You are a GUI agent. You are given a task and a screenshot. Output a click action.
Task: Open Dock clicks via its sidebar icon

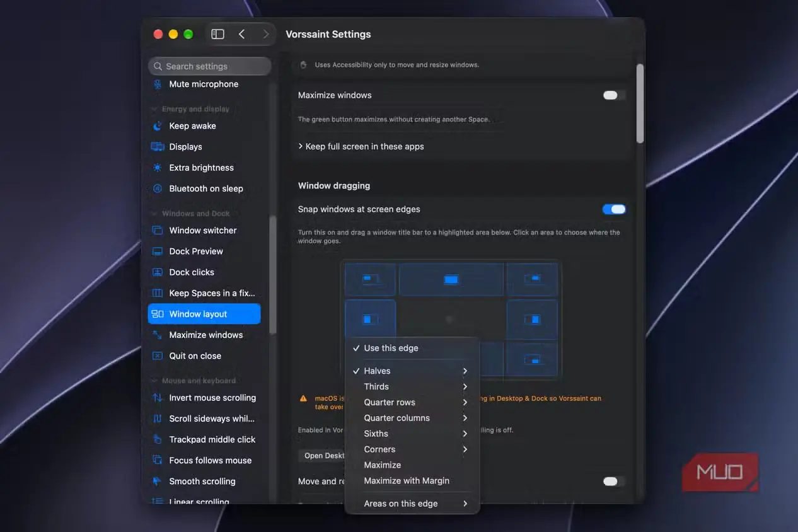(158, 272)
